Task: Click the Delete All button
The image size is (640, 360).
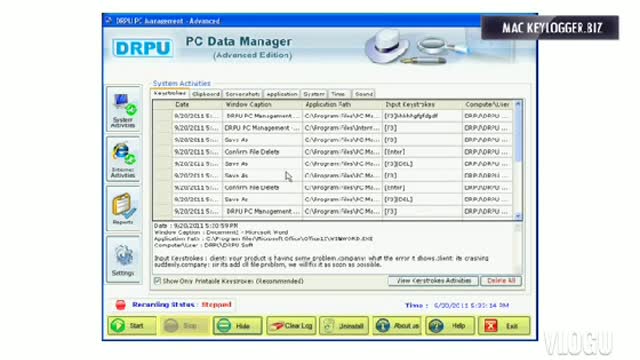Action: pos(501,281)
